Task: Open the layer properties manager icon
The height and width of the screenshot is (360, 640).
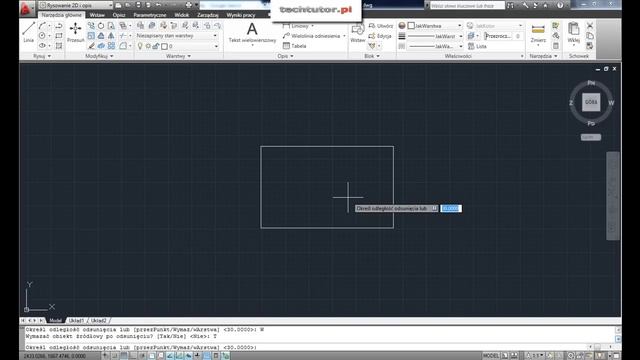Action: (x=140, y=26)
